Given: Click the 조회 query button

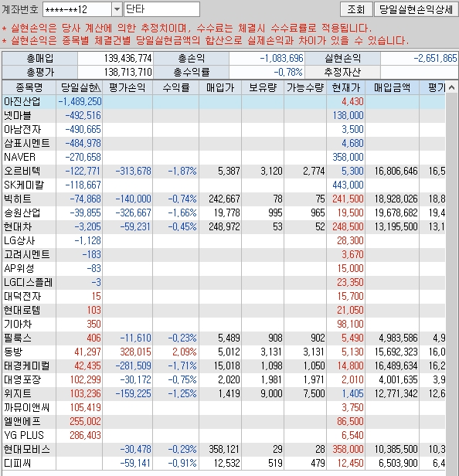Looking at the screenshot, I should [x=356, y=9].
